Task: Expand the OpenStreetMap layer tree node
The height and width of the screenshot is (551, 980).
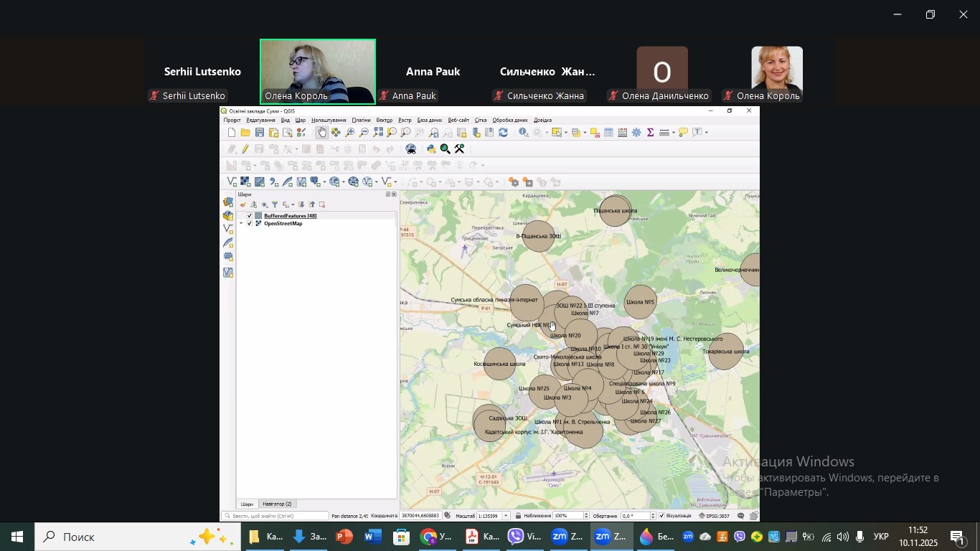Action: click(x=242, y=224)
